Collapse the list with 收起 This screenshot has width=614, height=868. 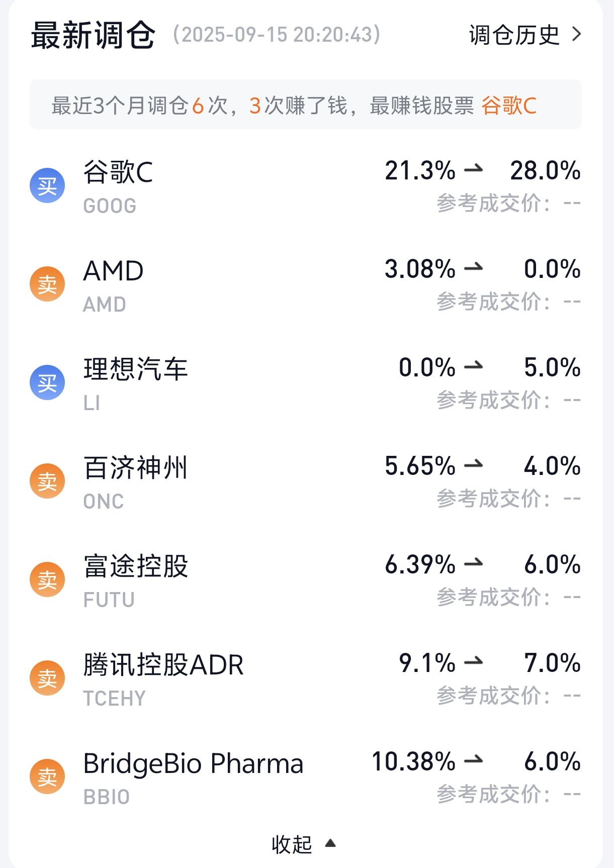coord(292,844)
